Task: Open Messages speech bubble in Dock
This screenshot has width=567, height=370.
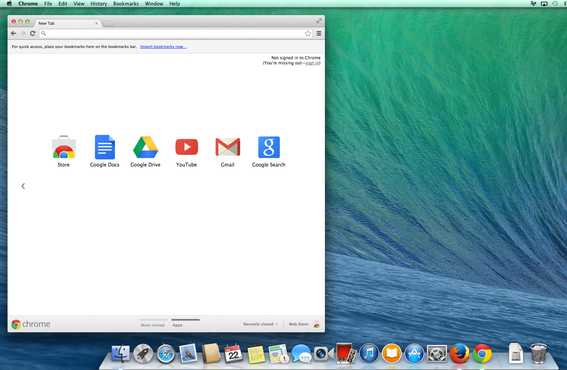Action: point(301,353)
